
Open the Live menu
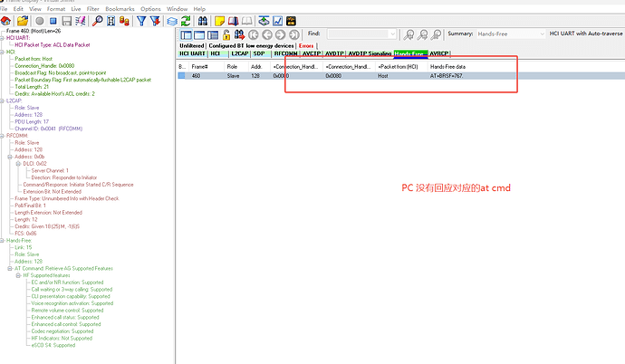[x=76, y=9]
